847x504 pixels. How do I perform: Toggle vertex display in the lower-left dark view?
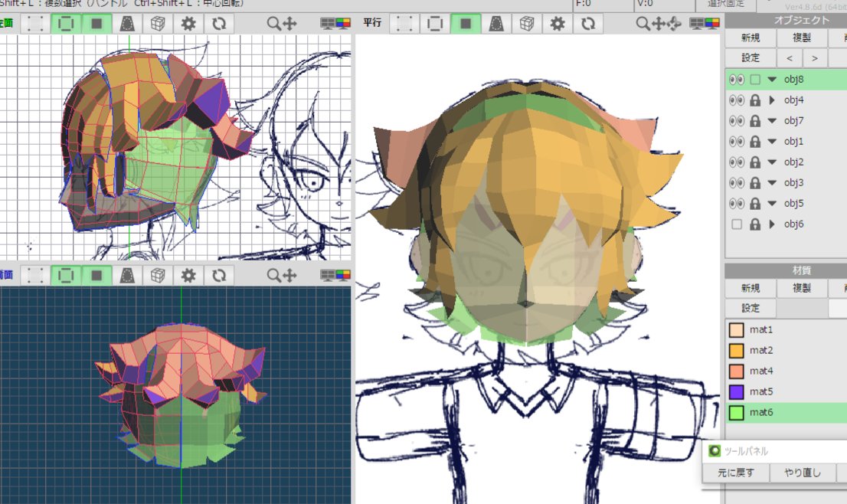pos(35,276)
